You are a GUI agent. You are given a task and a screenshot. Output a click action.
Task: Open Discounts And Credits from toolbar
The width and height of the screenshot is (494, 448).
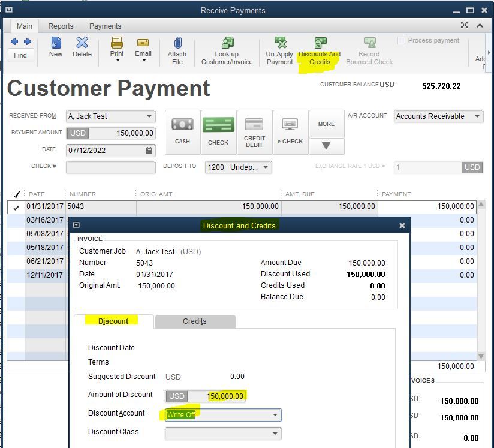[x=320, y=50]
